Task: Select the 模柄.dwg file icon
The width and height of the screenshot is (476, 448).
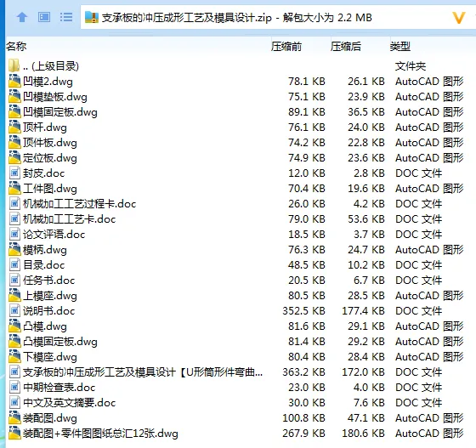Action: point(14,249)
